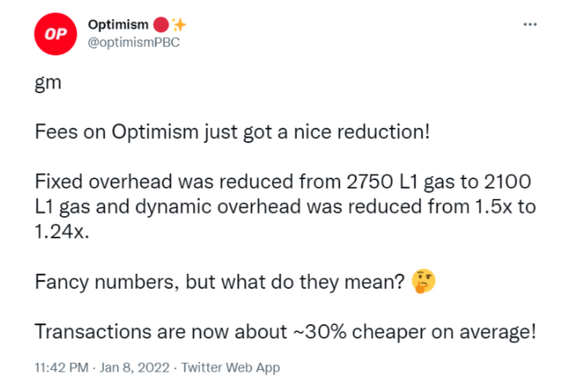Click the "1.24x." text

(62, 232)
